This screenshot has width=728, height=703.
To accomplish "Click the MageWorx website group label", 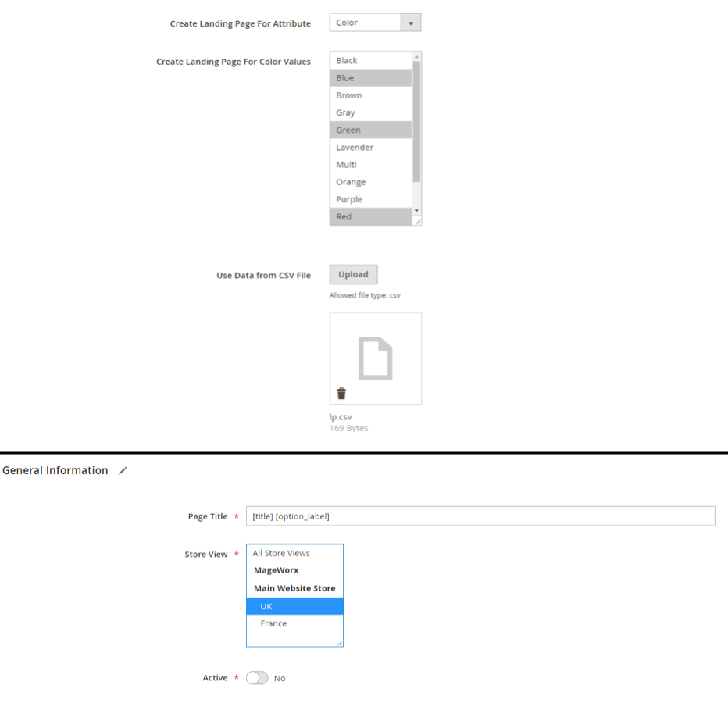I will [277, 570].
